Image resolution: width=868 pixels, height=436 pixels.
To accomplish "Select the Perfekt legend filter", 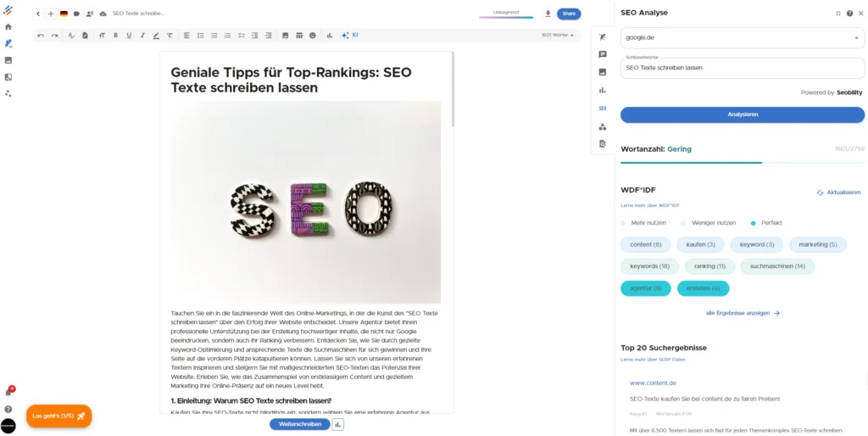I will pyautogui.click(x=766, y=223).
